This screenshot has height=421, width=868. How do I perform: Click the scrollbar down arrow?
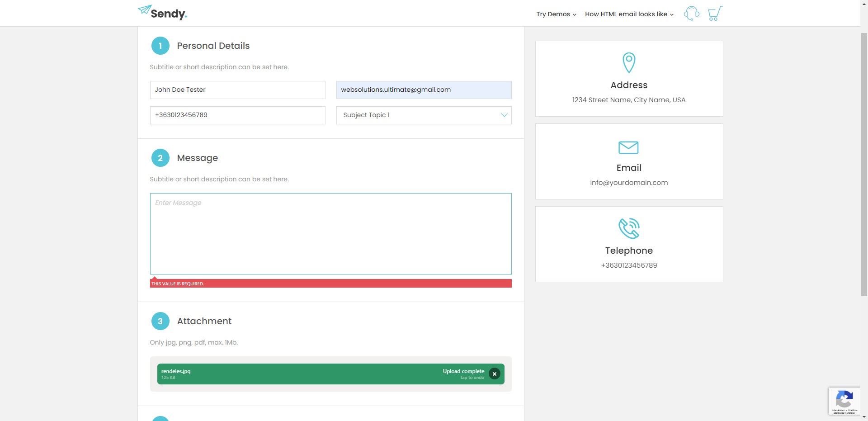864,417
